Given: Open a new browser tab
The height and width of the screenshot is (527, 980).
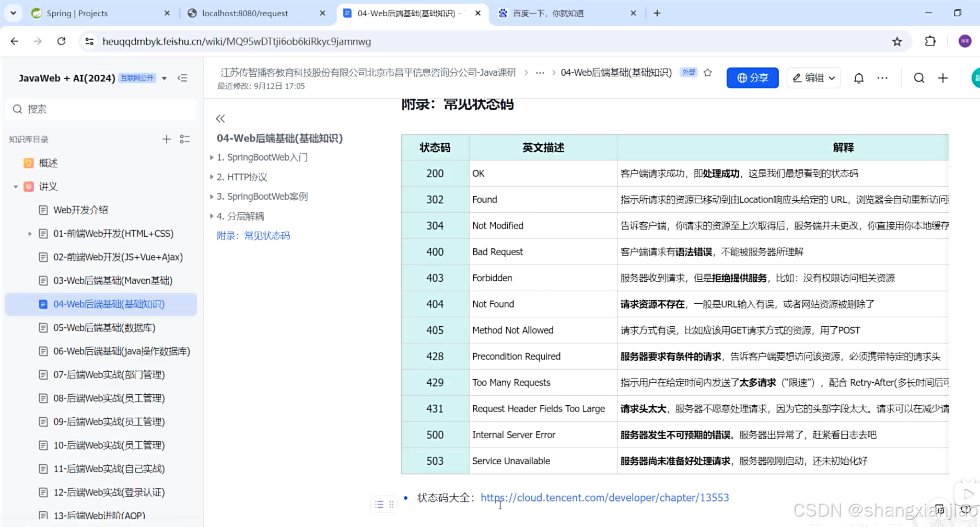Looking at the screenshot, I should 657,13.
